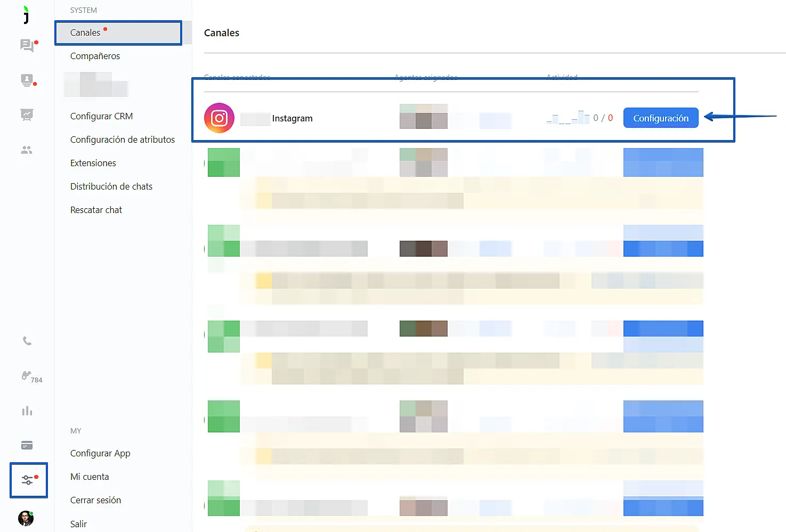Click the Canales page heading
Viewport: 786px width, 532px height.
[x=222, y=33]
